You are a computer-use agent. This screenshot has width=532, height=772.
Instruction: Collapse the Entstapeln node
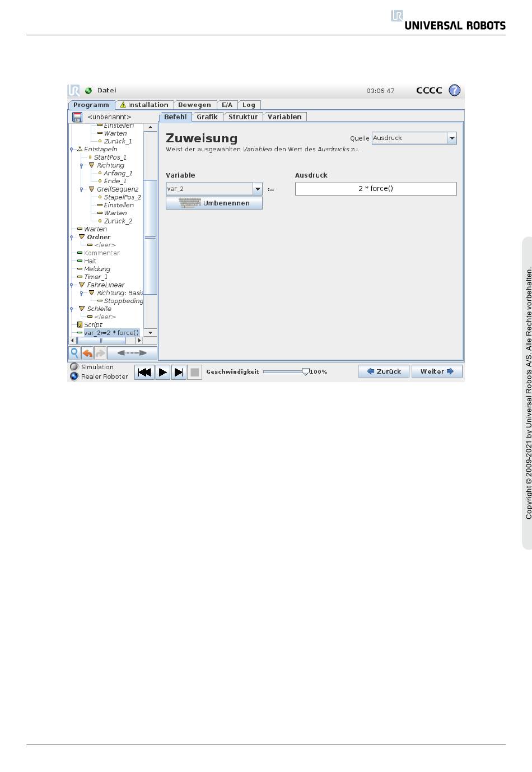coord(72,150)
